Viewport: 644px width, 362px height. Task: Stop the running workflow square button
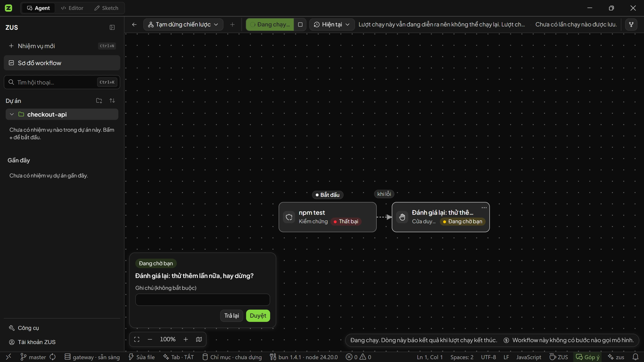click(x=300, y=25)
